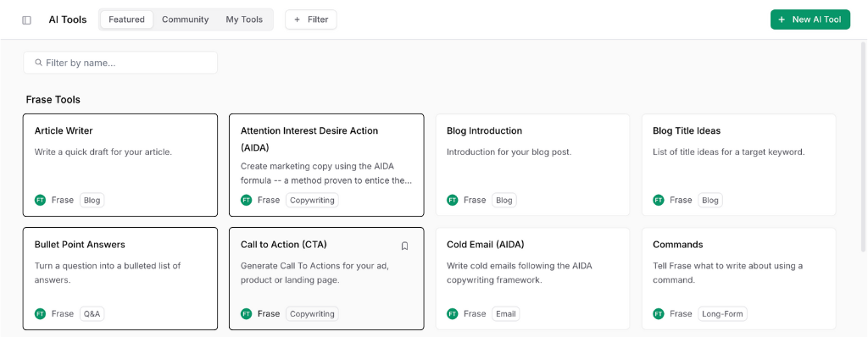Open the My Tools tab
The height and width of the screenshot is (337, 868).
tap(244, 19)
